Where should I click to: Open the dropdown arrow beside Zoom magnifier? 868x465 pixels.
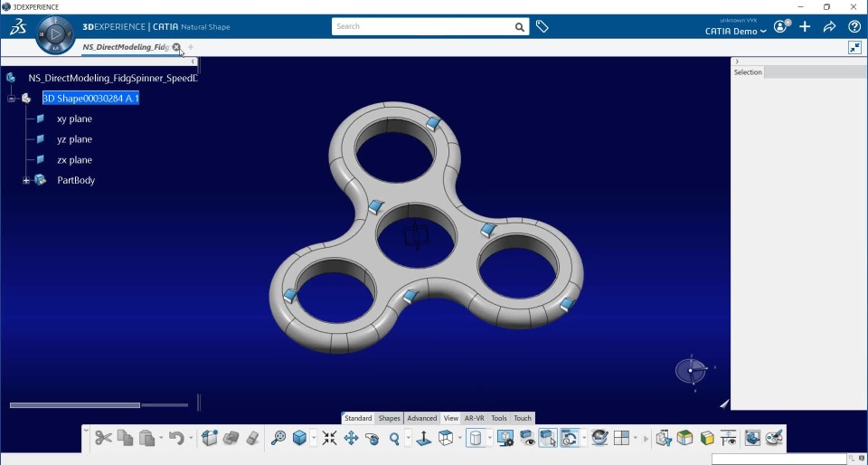(x=408, y=439)
